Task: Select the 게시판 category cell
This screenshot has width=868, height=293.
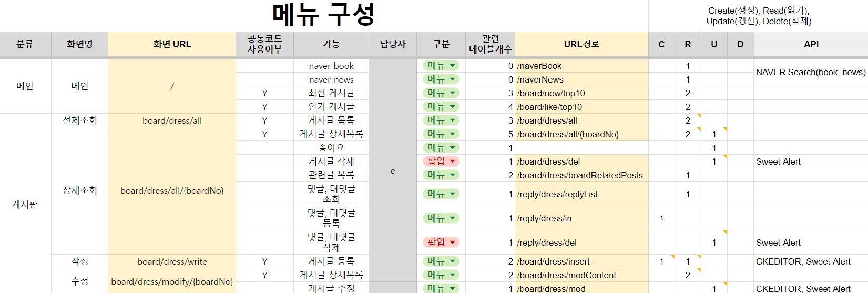Action: (x=25, y=204)
